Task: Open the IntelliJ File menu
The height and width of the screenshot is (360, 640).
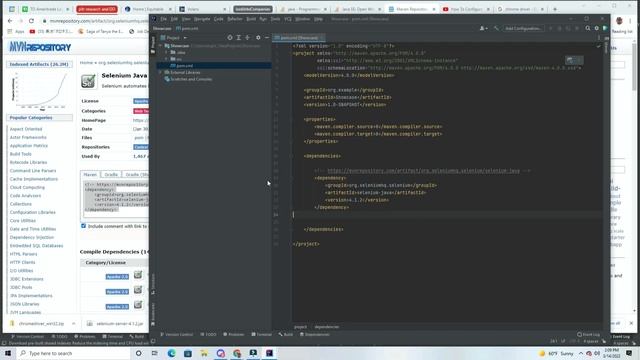Action: coord(164,19)
